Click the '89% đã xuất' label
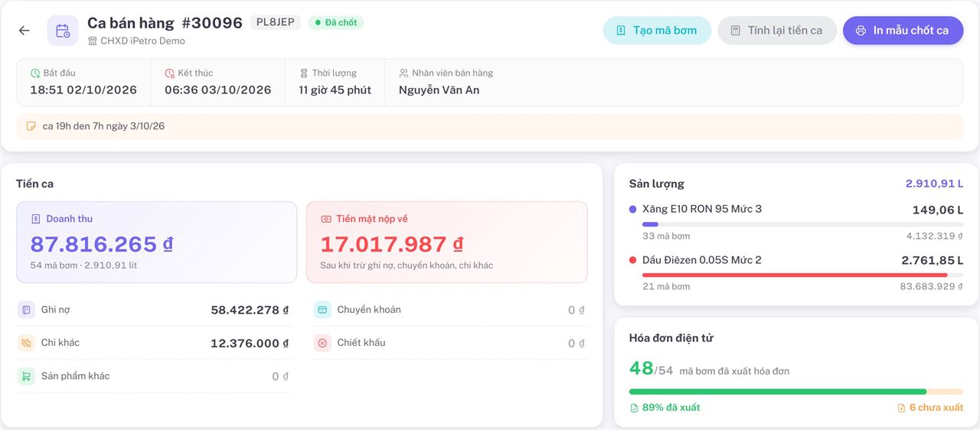This screenshot has width=980, height=430. coord(671,408)
